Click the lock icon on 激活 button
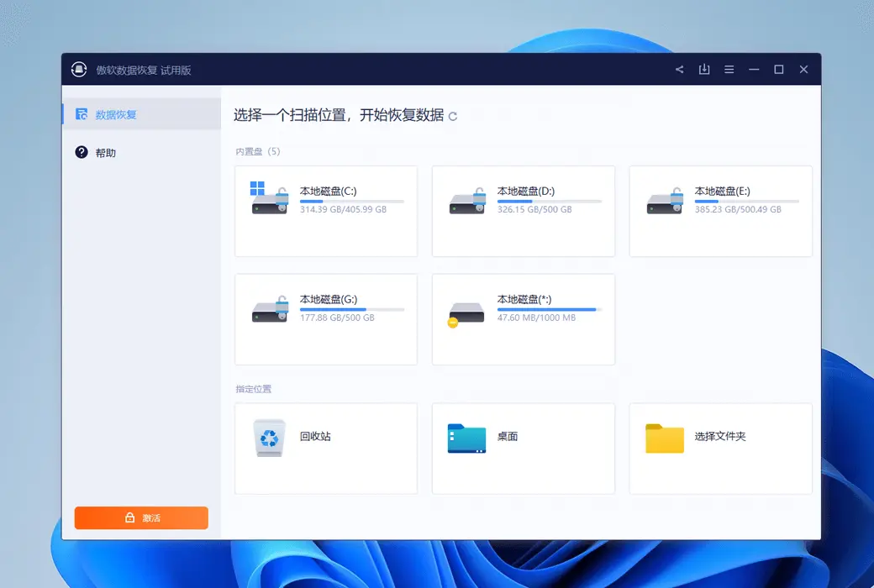 coord(130,517)
